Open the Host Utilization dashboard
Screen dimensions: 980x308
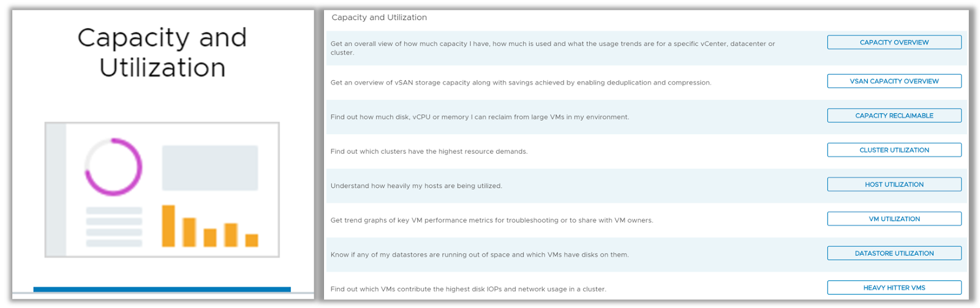click(x=894, y=184)
